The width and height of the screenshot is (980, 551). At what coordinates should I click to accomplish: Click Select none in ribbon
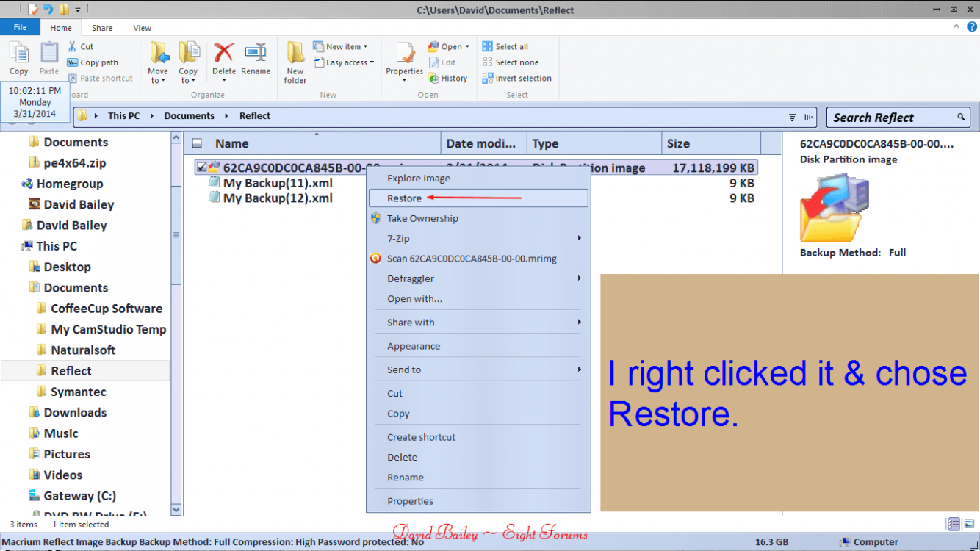(511, 62)
